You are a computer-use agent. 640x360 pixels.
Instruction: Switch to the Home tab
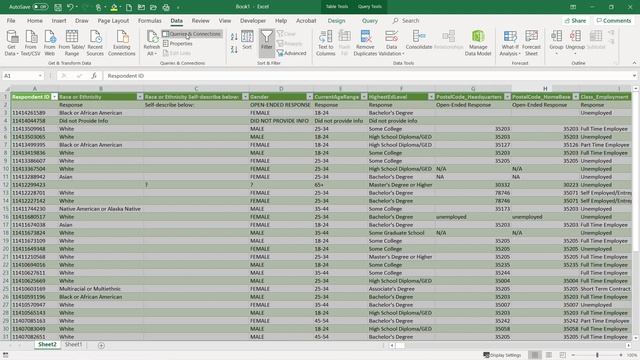35,20
